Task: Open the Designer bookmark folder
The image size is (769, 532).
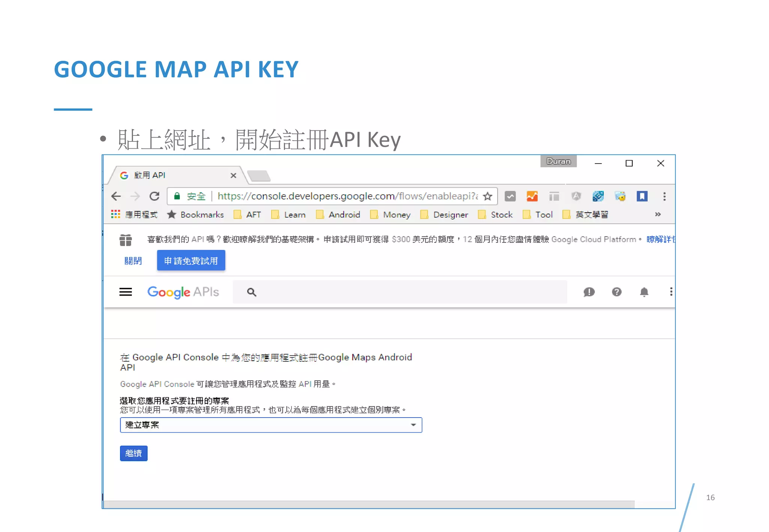Action: (444, 215)
